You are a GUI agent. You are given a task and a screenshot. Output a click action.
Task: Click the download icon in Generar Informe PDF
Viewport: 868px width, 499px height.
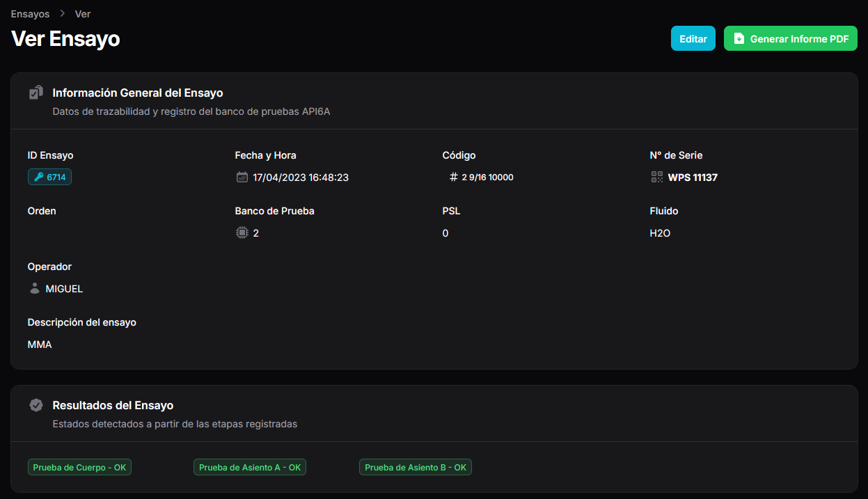tap(739, 39)
